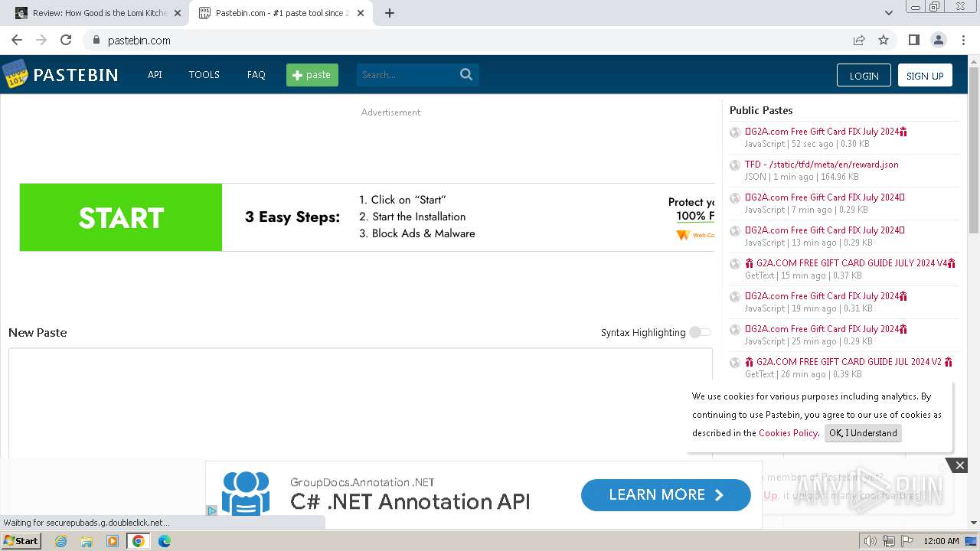Screen dimensions: 980x551
Task: Reload the page with refresh icon
Action: coord(66,40)
